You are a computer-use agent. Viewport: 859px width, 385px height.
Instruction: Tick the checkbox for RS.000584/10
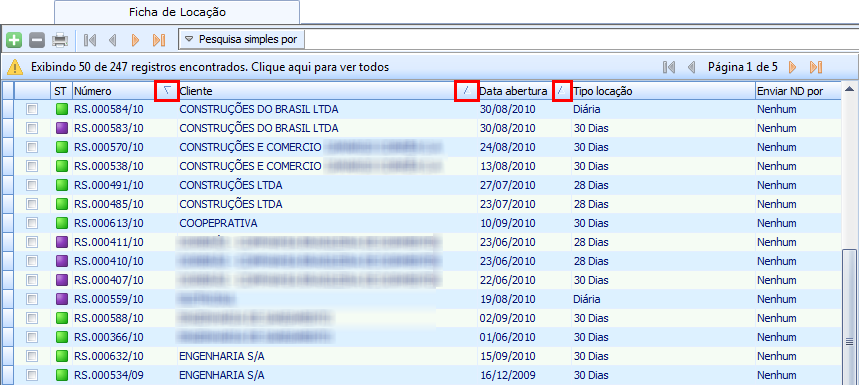coord(32,110)
